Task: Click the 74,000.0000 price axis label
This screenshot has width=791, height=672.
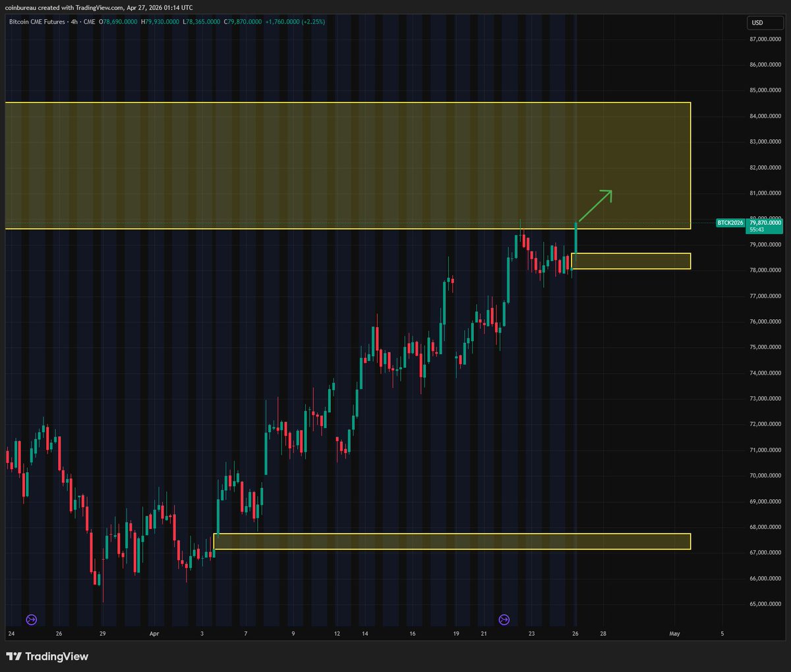Action: coord(765,373)
